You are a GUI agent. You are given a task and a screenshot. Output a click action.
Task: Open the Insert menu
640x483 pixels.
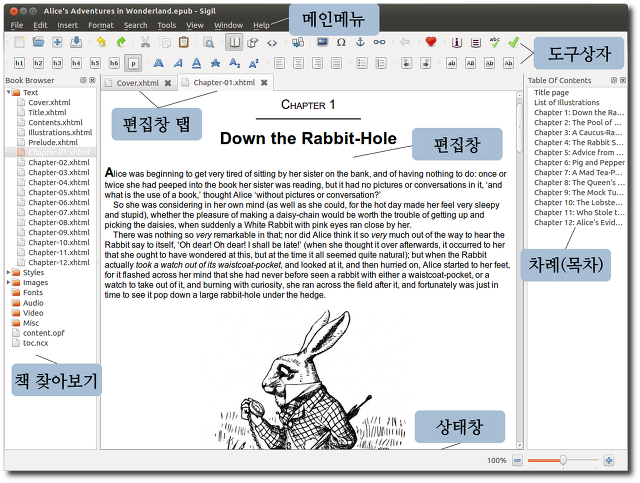click(67, 25)
